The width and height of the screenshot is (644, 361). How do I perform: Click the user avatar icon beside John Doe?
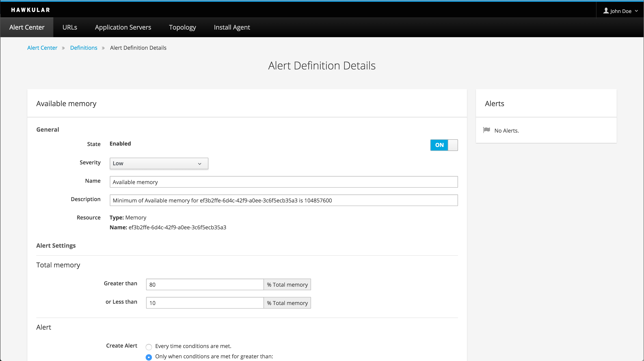coord(606,11)
